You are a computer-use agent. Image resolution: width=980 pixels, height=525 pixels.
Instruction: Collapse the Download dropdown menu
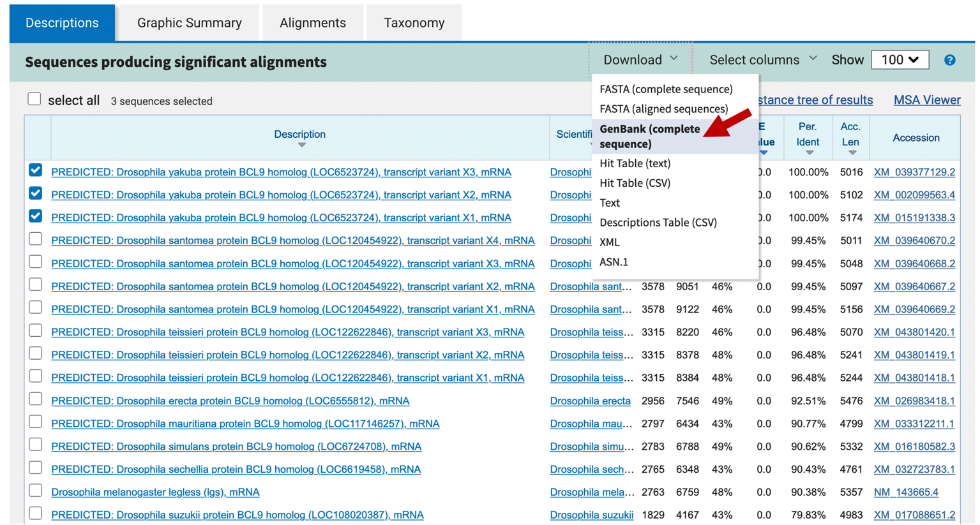coord(640,60)
